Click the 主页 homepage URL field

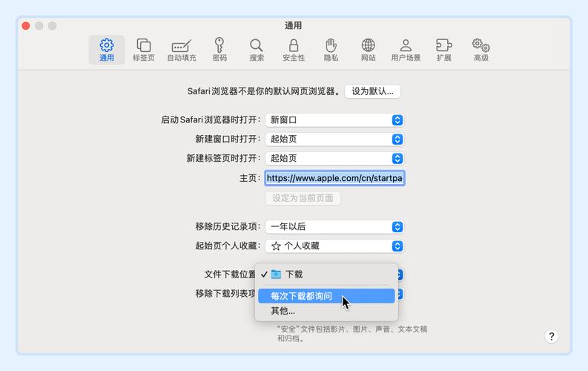[334, 178]
